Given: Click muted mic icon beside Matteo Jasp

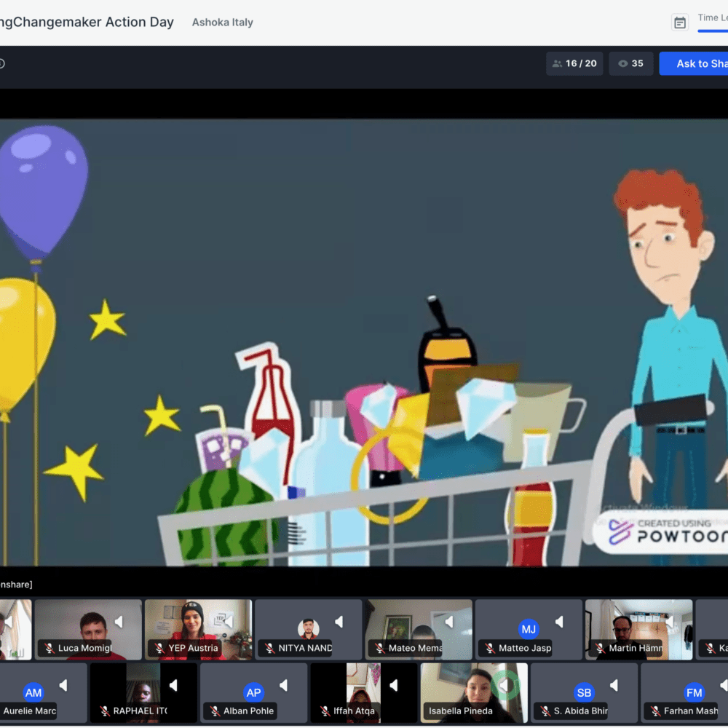Looking at the screenshot, I should click(489, 648).
